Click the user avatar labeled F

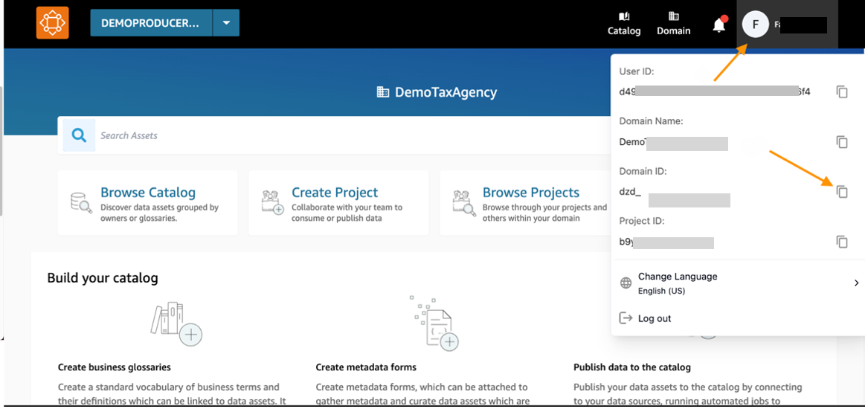click(755, 25)
